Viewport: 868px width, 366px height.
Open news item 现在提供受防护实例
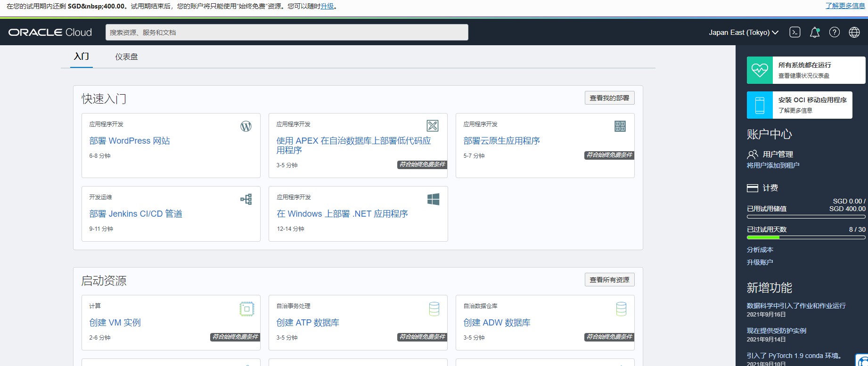pos(777,331)
